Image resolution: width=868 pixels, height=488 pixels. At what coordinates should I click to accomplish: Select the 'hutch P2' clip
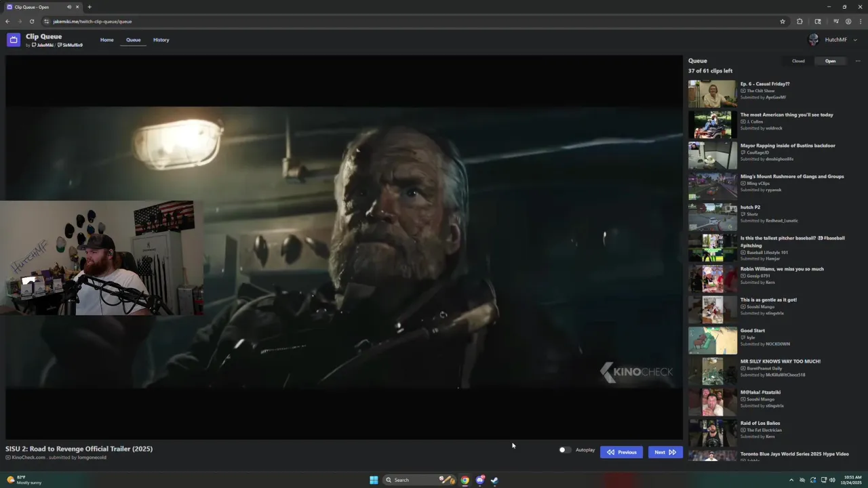click(x=750, y=207)
